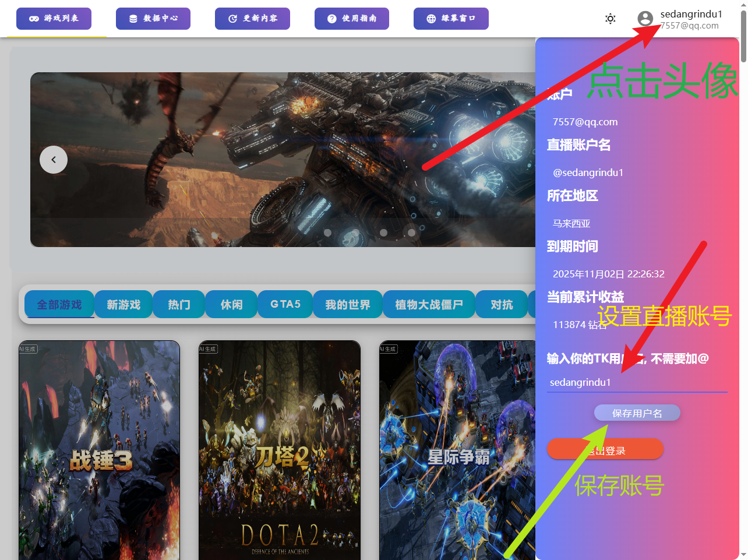Show 热门 popular games
This screenshot has height=560, width=748.
(179, 304)
